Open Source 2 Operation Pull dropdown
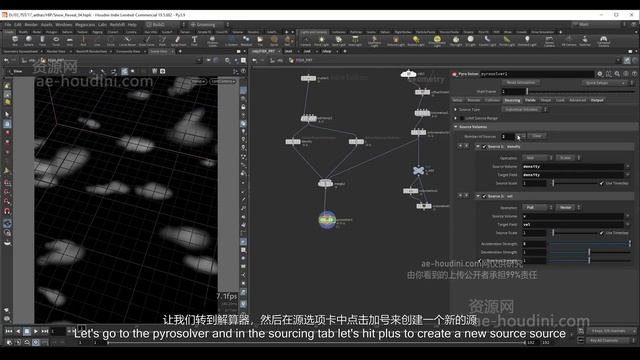This screenshot has width=640, height=360. (538, 208)
